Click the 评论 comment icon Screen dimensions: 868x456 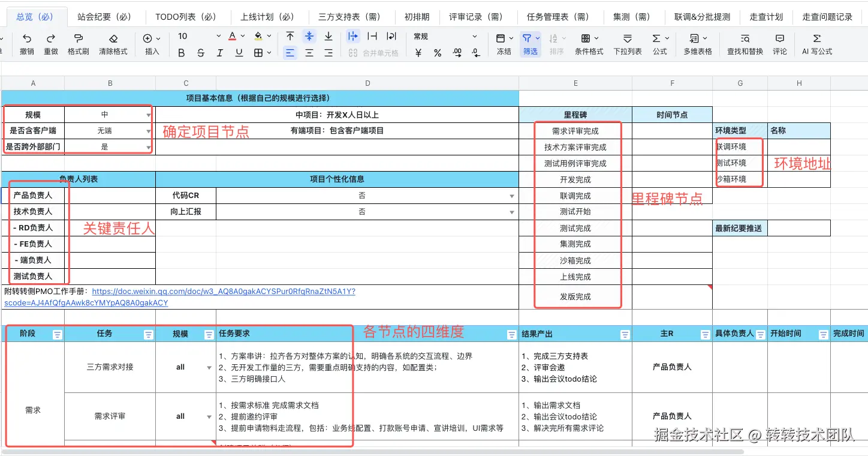(780, 38)
